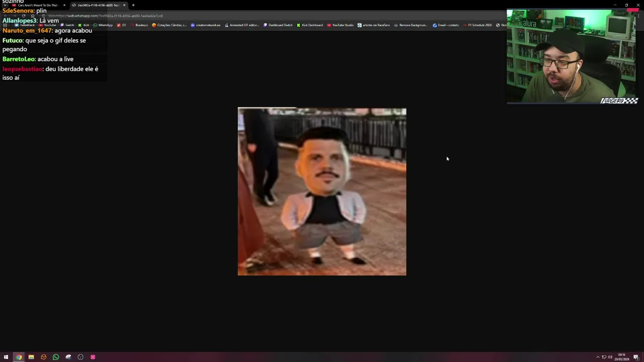Click the pink app icon in the taskbar
The image size is (644, 362).
(x=93, y=357)
